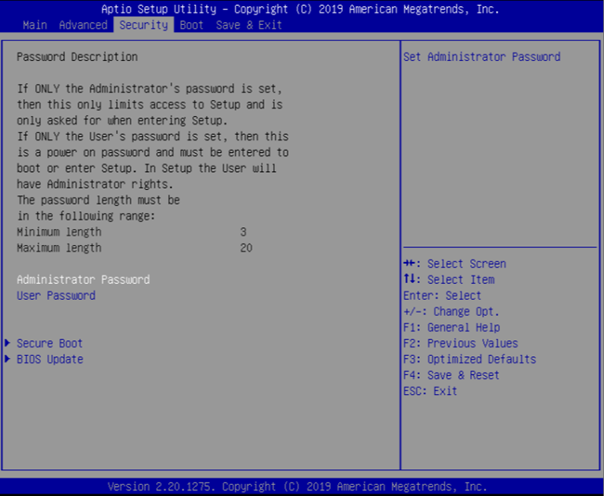
Task: Click the arrow icon beside BIOS Update
Action: click(8, 359)
